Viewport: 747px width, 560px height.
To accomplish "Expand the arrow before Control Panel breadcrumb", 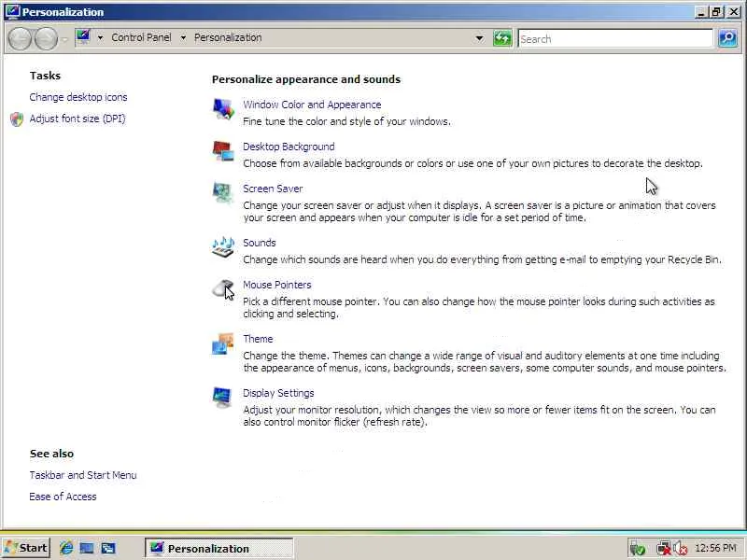I will pyautogui.click(x=100, y=37).
